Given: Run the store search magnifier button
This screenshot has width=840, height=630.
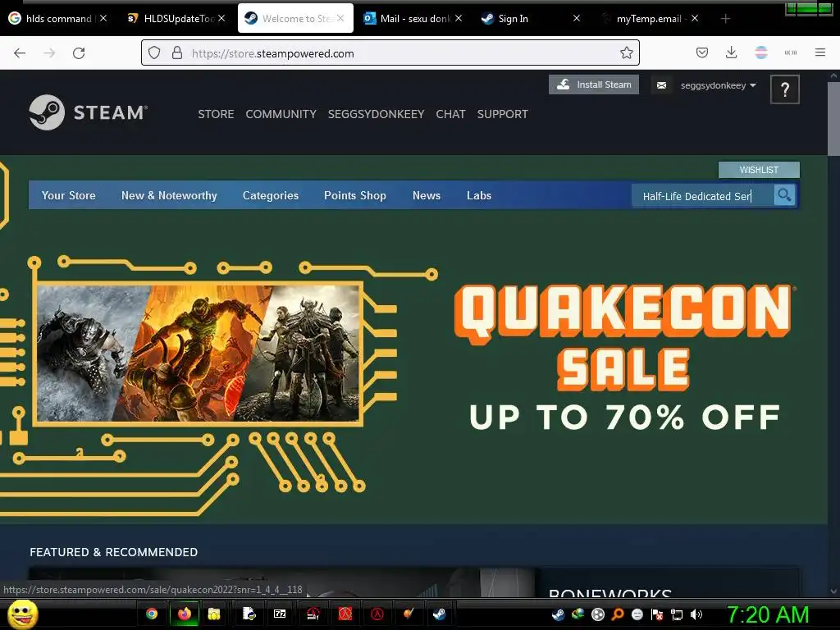Looking at the screenshot, I should pos(784,195).
